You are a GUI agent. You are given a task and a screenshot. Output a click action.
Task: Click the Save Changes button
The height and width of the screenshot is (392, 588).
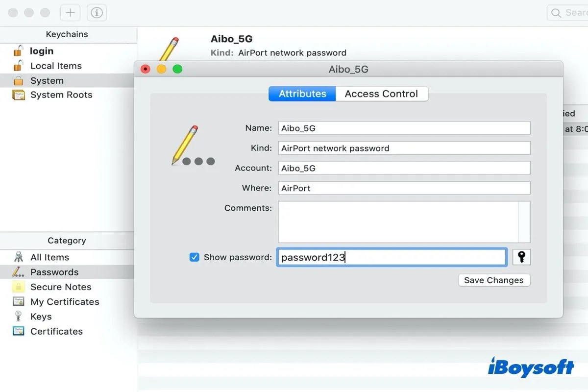pyautogui.click(x=494, y=280)
